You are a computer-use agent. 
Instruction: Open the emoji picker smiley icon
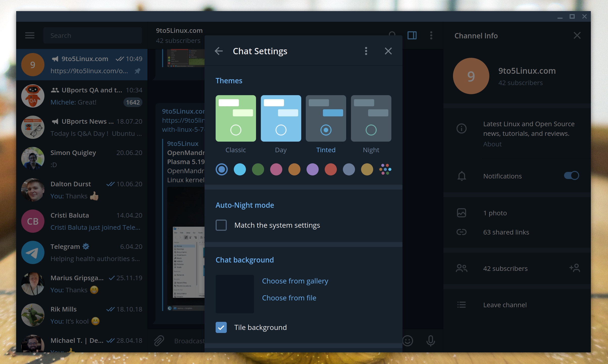coord(408,341)
